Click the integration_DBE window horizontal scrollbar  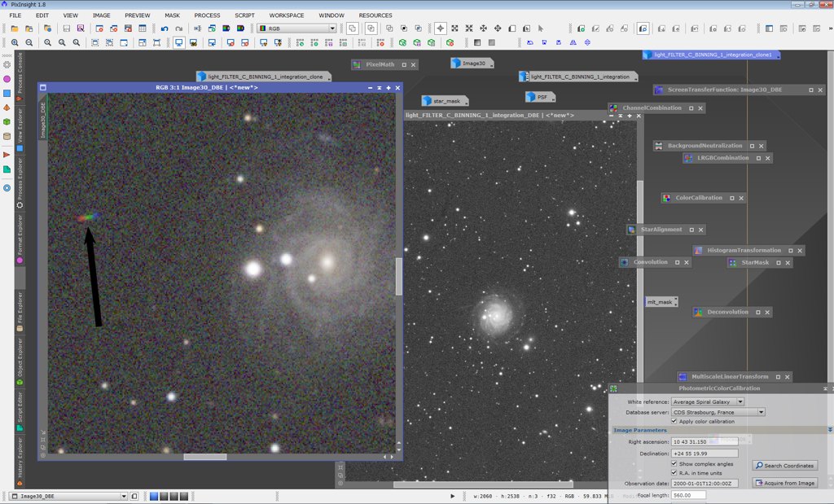click(x=484, y=484)
